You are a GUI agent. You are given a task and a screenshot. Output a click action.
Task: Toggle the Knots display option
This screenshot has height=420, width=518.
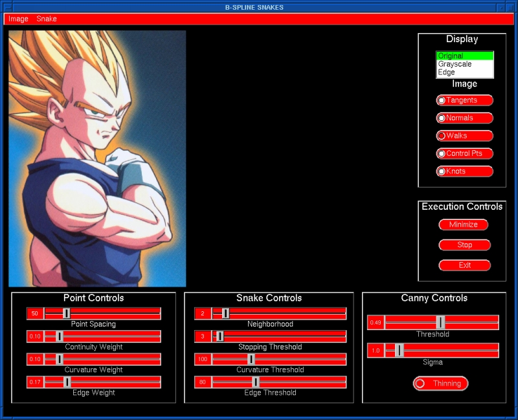pyautogui.click(x=464, y=171)
